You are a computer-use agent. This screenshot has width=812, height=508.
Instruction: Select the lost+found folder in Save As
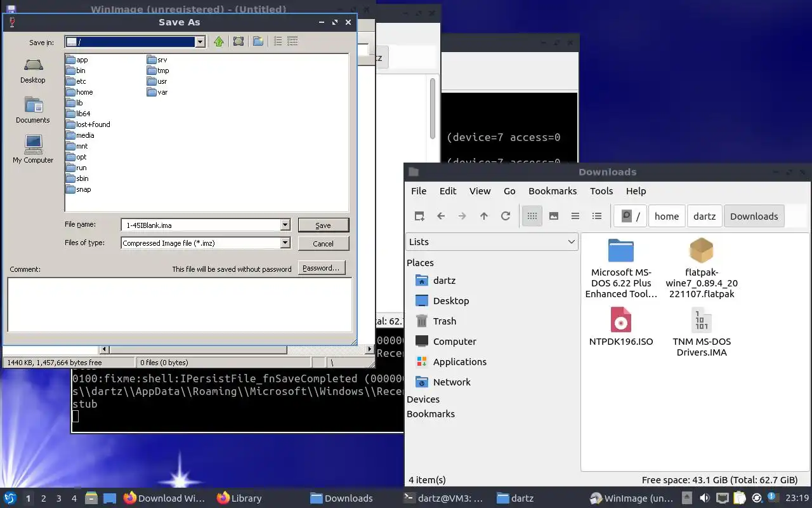(x=88, y=124)
